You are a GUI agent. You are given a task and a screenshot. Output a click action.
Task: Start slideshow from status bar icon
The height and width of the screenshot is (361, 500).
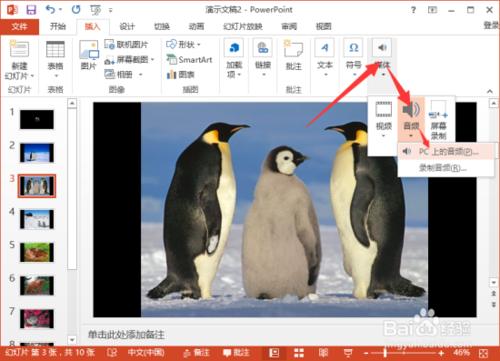[348, 353]
